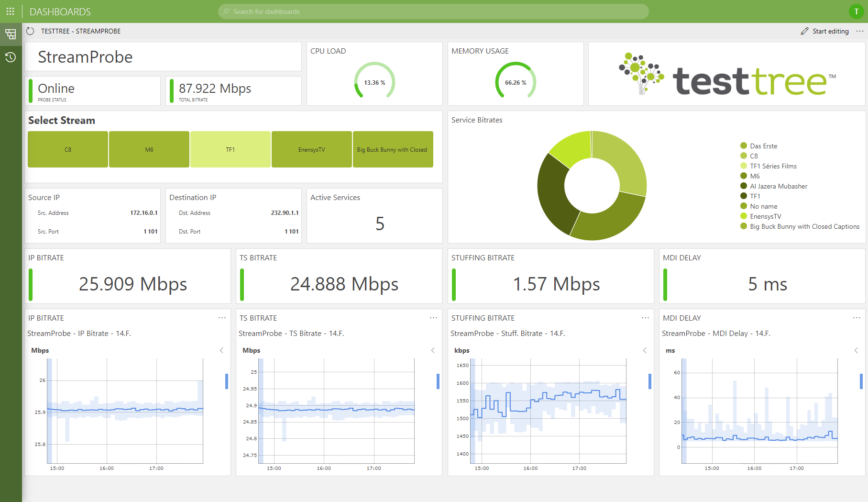Click the 87.922 Mbps total bitrate value
The width and height of the screenshot is (868, 502).
point(215,89)
